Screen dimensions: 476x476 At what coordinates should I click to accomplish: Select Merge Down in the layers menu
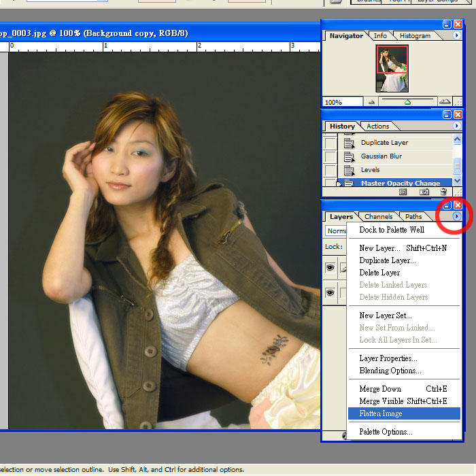380,389
